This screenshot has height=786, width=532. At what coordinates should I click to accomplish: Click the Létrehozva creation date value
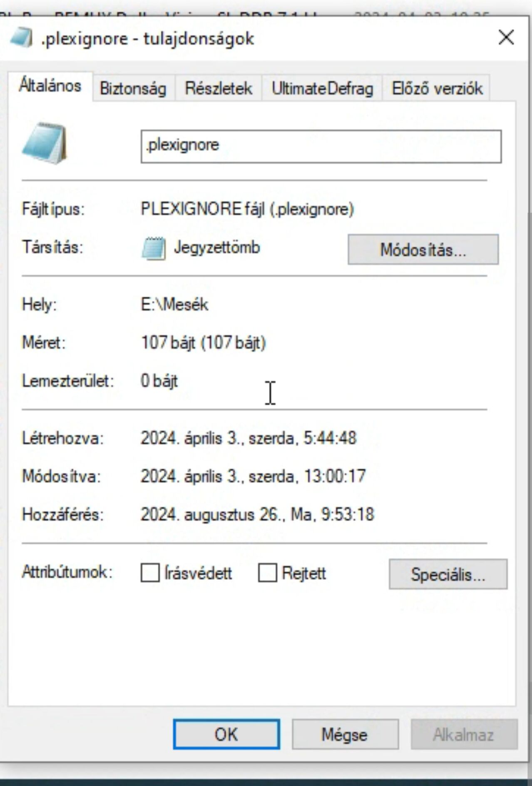[x=249, y=438]
